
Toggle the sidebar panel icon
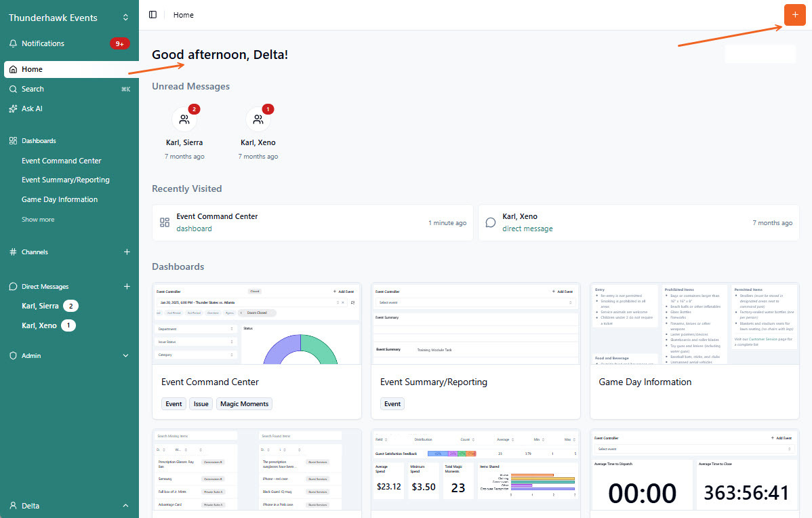pyautogui.click(x=153, y=14)
